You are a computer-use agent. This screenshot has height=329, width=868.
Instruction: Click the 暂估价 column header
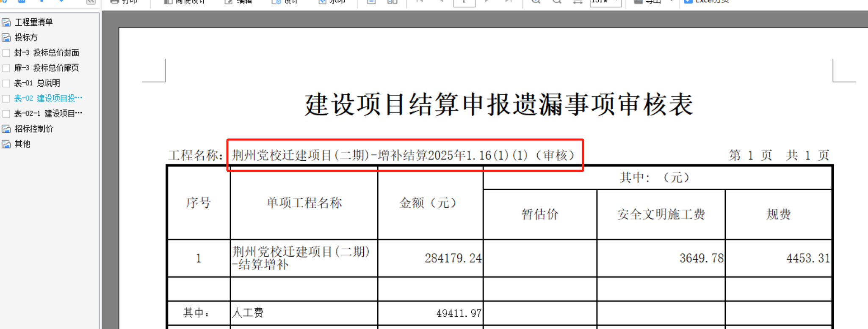pyautogui.click(x=540, y=214)
